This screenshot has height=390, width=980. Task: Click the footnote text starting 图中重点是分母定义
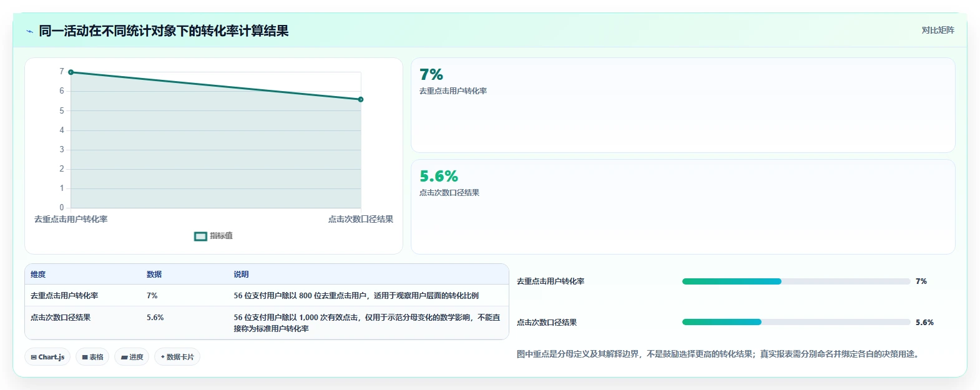coord(719,354)
